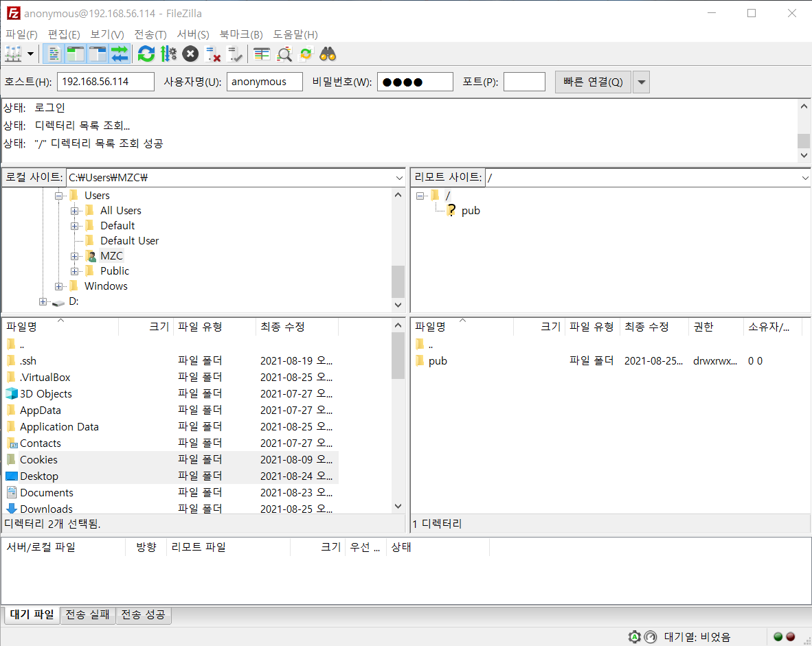Open local site path dropdown

click(x=398, y=178)
